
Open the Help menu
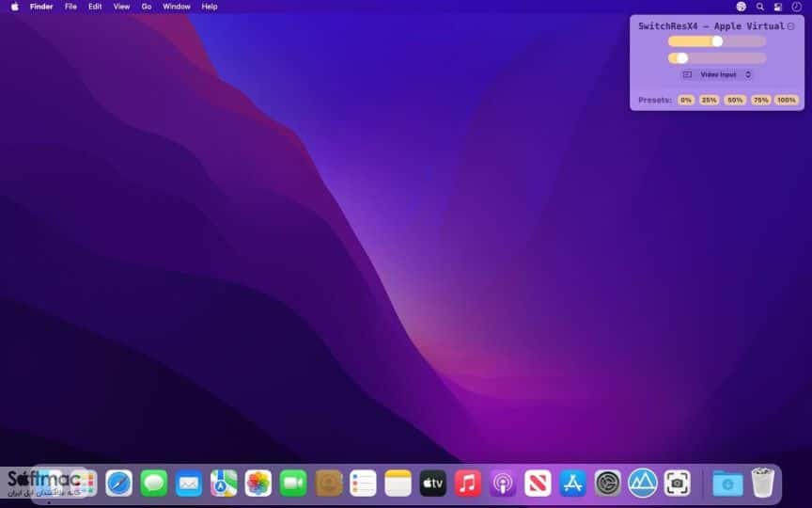(210, 7)
